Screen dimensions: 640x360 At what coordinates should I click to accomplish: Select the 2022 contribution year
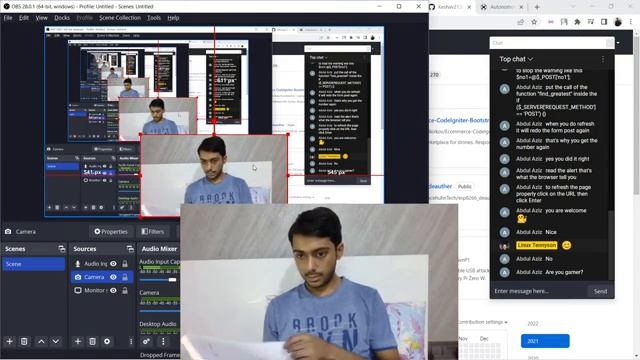coord(533,323)
